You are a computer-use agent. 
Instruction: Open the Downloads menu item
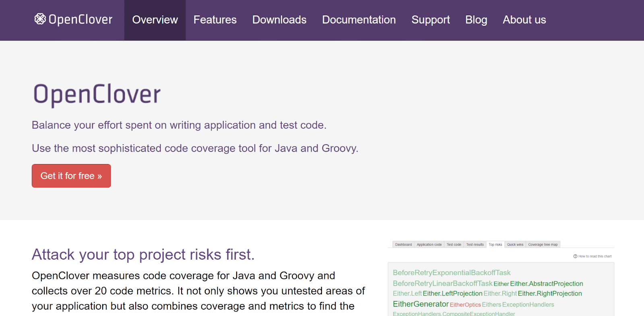[279, 20]
